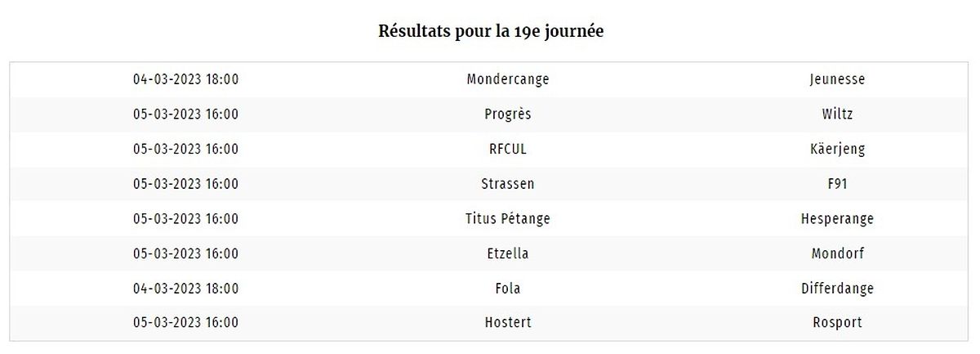Click the Résultats pour la 19e journée heading
This screenshot has height=354, width=980.
coord(491,32)
